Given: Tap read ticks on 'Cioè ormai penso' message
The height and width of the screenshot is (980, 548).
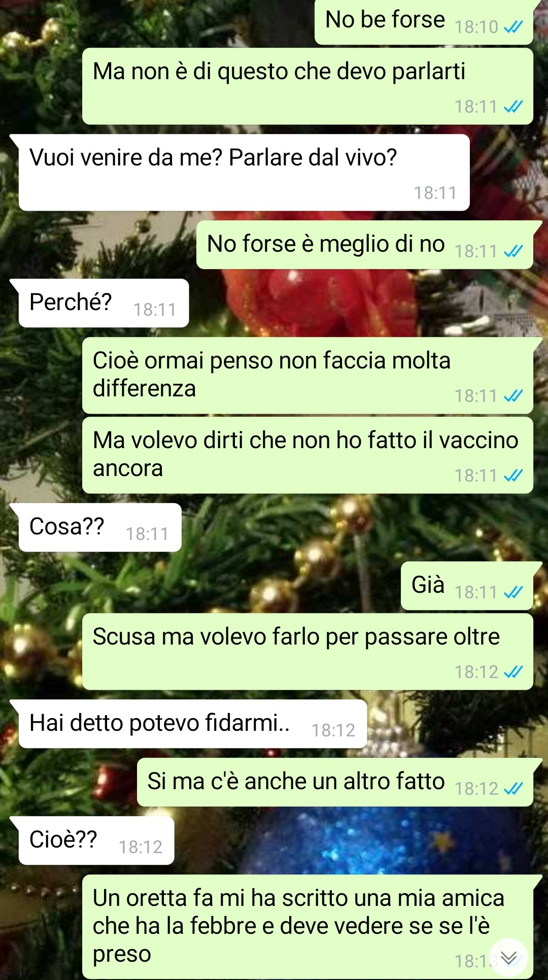Looking at the screenshot, I should [513, 396].
